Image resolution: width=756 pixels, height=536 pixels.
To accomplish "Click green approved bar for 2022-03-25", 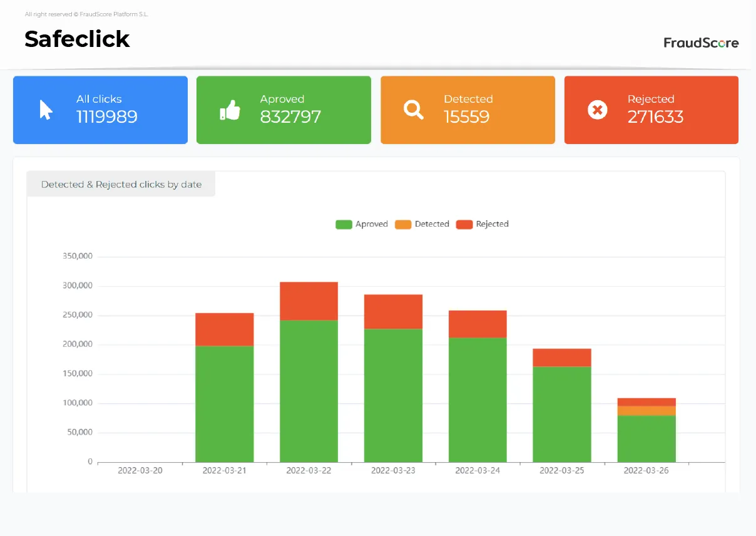I will tap(562, 414).
